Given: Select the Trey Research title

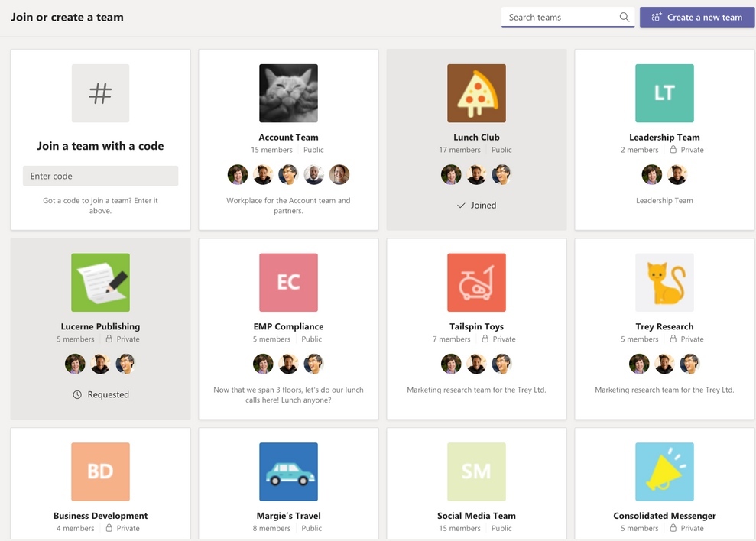Looking at the screenshot, I should (x=664, y=326).
